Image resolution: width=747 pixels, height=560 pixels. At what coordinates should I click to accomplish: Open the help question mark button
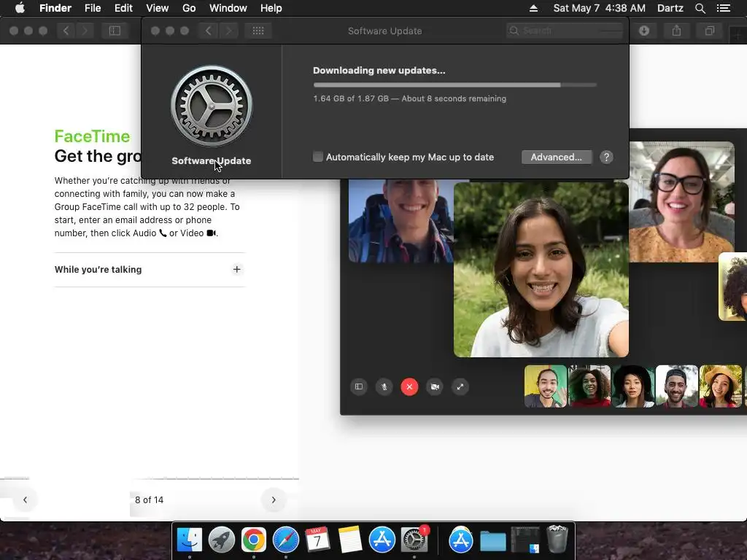606,157
